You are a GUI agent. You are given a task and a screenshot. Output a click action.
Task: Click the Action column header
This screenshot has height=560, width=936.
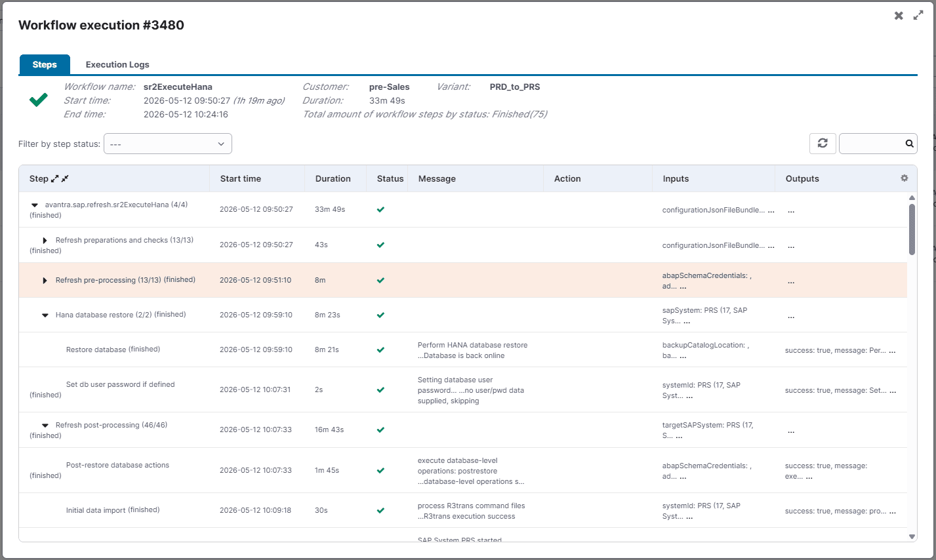tap(567, 178)
